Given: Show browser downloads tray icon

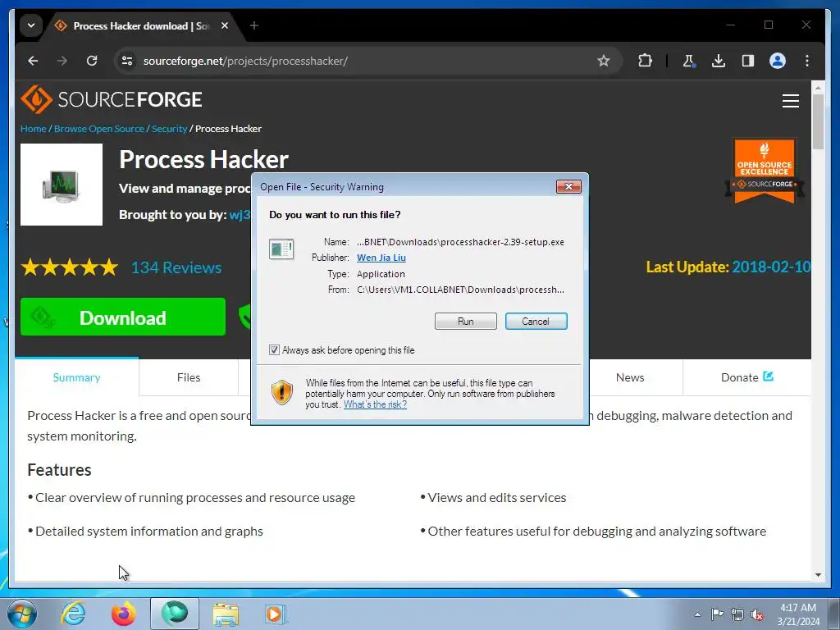Looking at the screenshot, I should pos(719,61).
